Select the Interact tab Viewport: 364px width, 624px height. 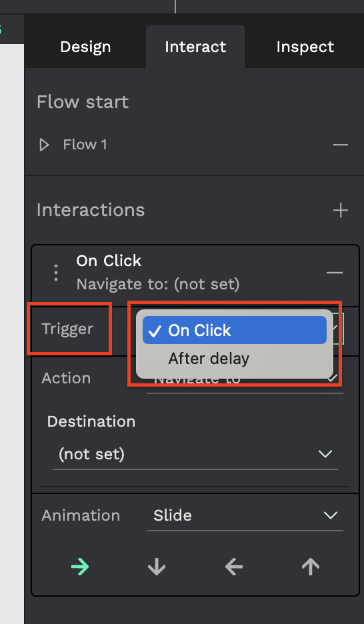[x=195, y=47]
